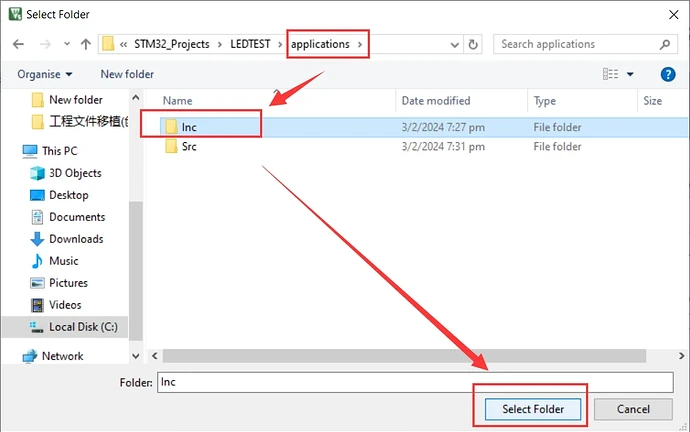Viewport: 690px width, 432px height.
Task: Expand the view options dropdown arrow
Action: click(x=630, y=74)
